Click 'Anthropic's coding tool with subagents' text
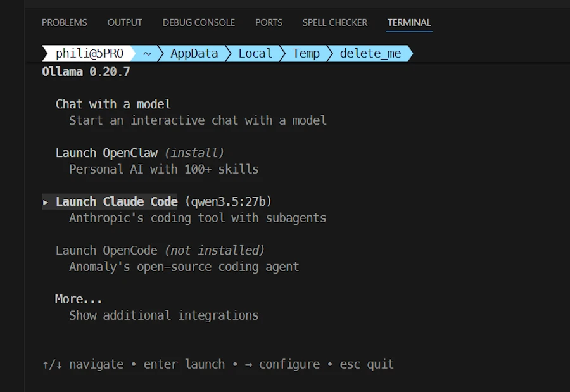The width and height of the screenshot is (570, 392). (x=198, y=218)
